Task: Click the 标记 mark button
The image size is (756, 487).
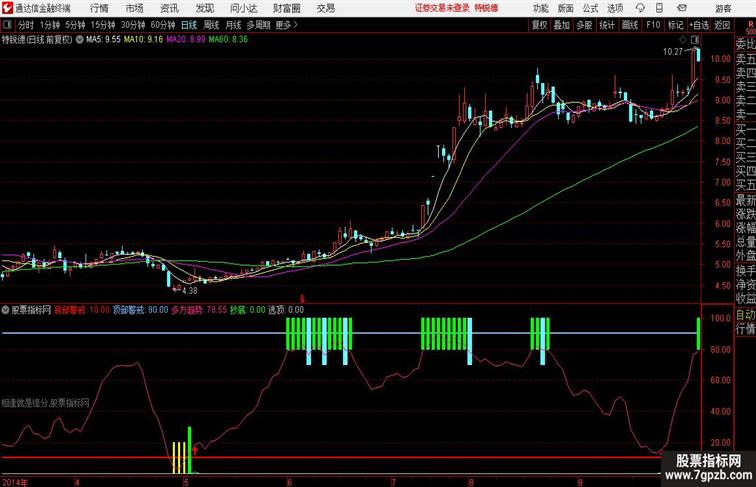Action: (675, 25)
